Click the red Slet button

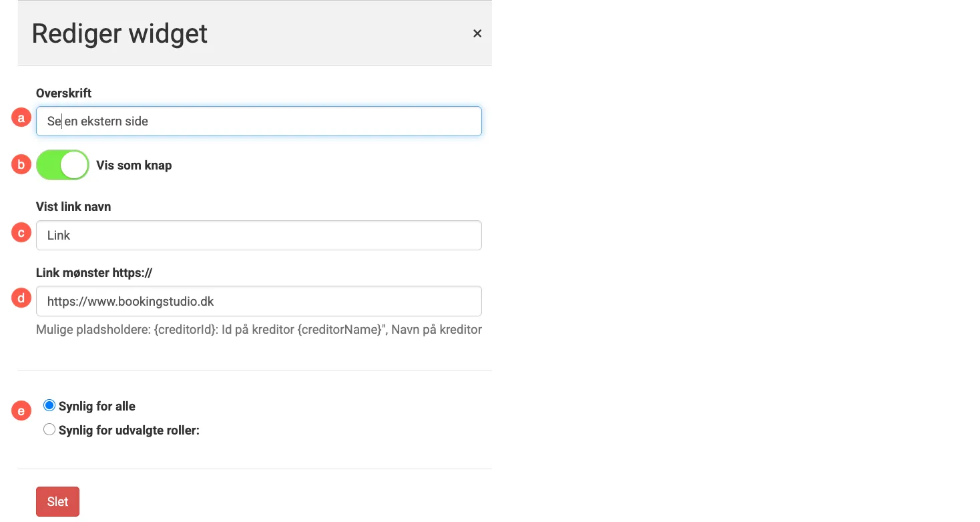pos(57,501)
